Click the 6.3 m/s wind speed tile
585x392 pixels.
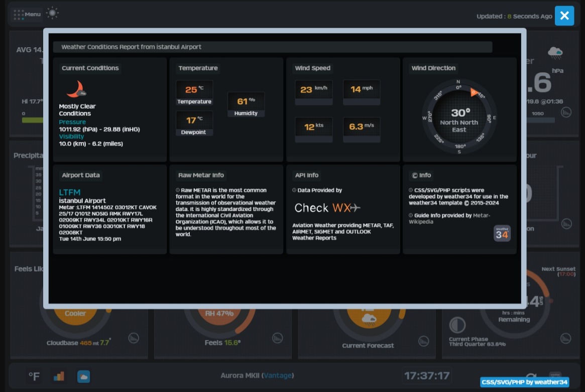click(362, 130)
